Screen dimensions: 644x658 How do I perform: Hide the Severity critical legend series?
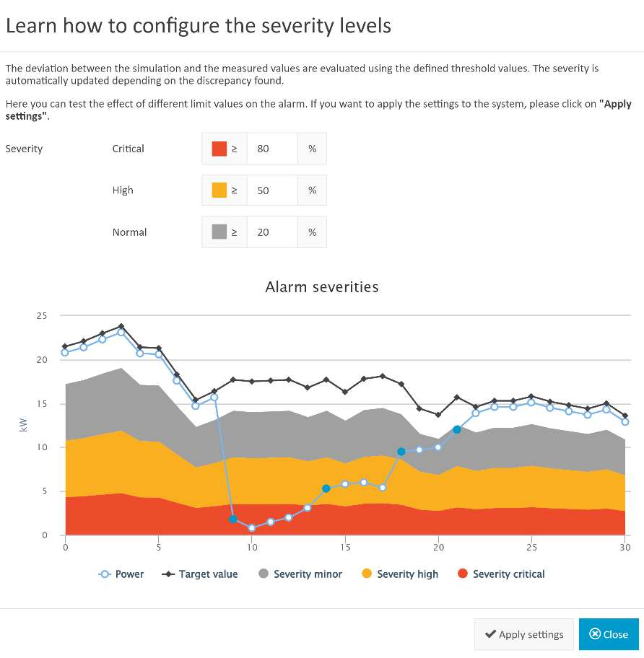tap(501, 574)
